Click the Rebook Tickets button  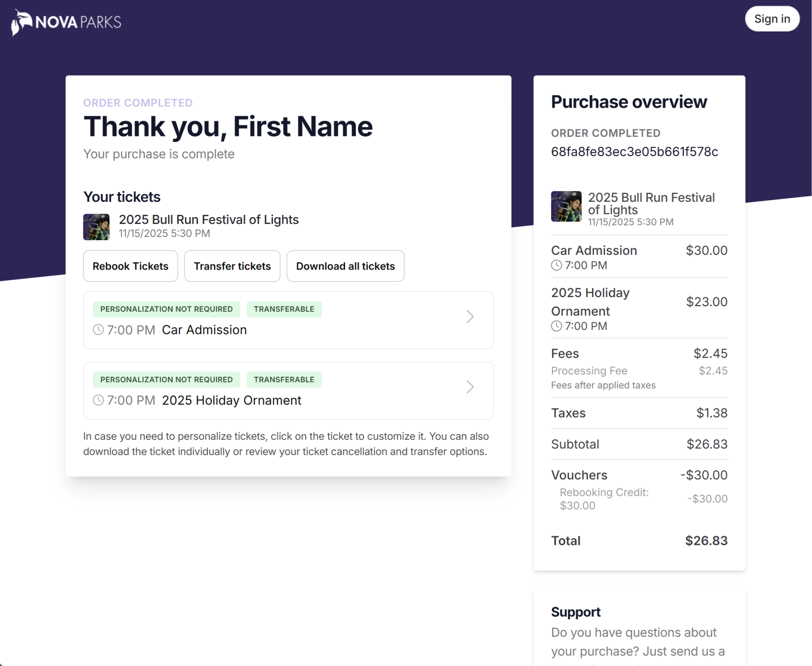[130, 266]
